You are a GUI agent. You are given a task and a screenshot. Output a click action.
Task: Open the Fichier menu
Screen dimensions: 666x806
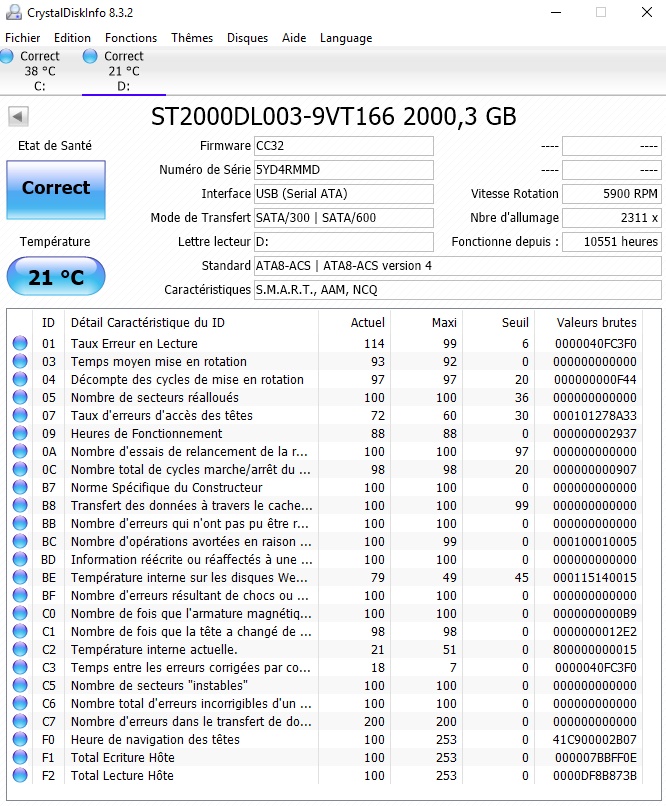[23, 38]
